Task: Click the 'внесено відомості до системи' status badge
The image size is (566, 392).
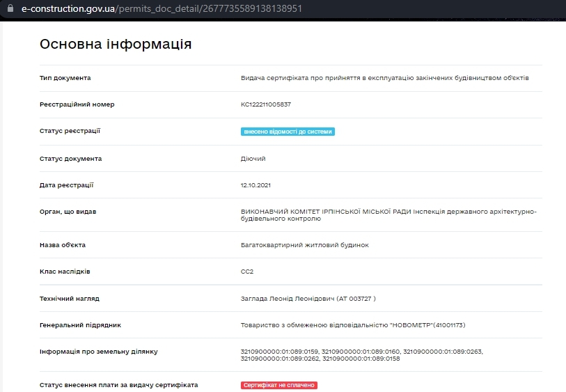Action: (288, 132)
